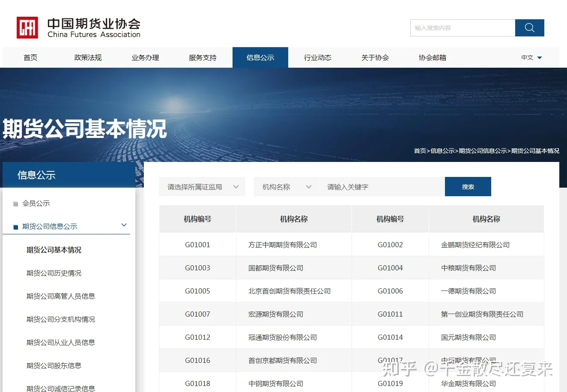Click the China Futures Association logo
Viewport: 567px width, 392px height.
(78, 28)
